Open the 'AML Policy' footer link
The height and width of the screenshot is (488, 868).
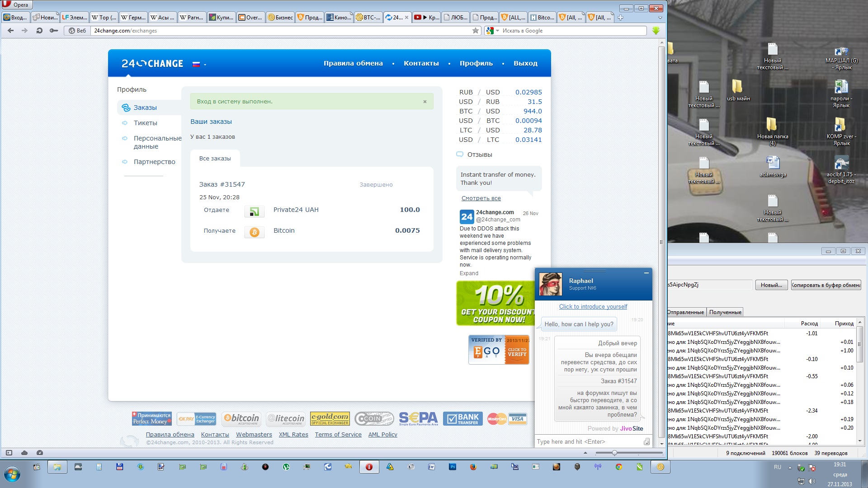(383, 435)
